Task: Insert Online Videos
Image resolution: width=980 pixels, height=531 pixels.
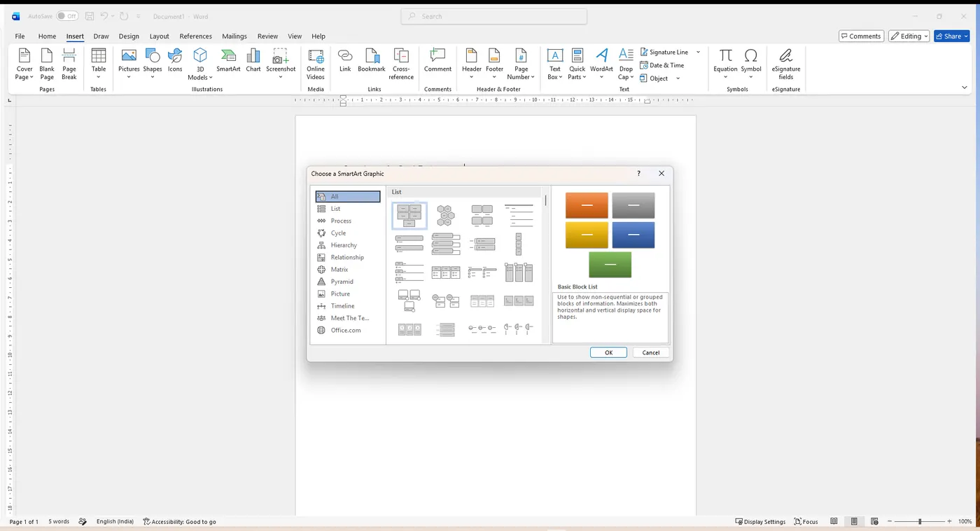Action: pyautogui.click(x=316, y=64)
